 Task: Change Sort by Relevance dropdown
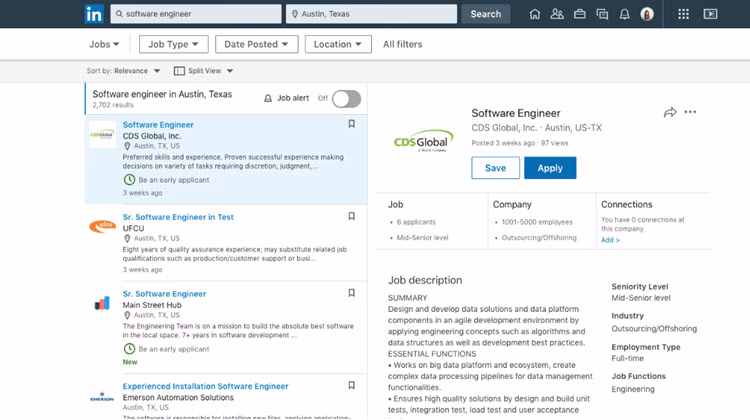coord(123,71)
